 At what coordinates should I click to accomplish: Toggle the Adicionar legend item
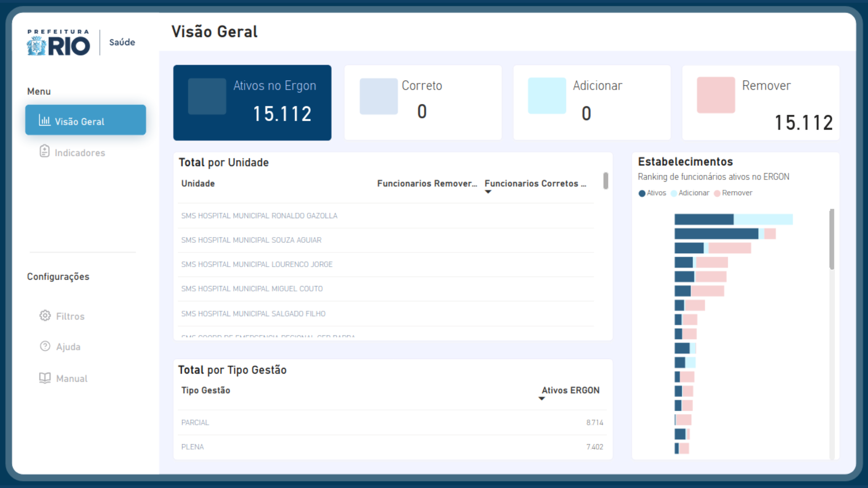[690, 193]
